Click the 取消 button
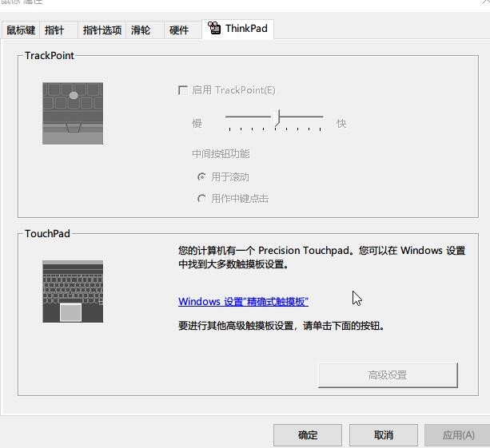 pyautogui.click(x=384, y=435)
